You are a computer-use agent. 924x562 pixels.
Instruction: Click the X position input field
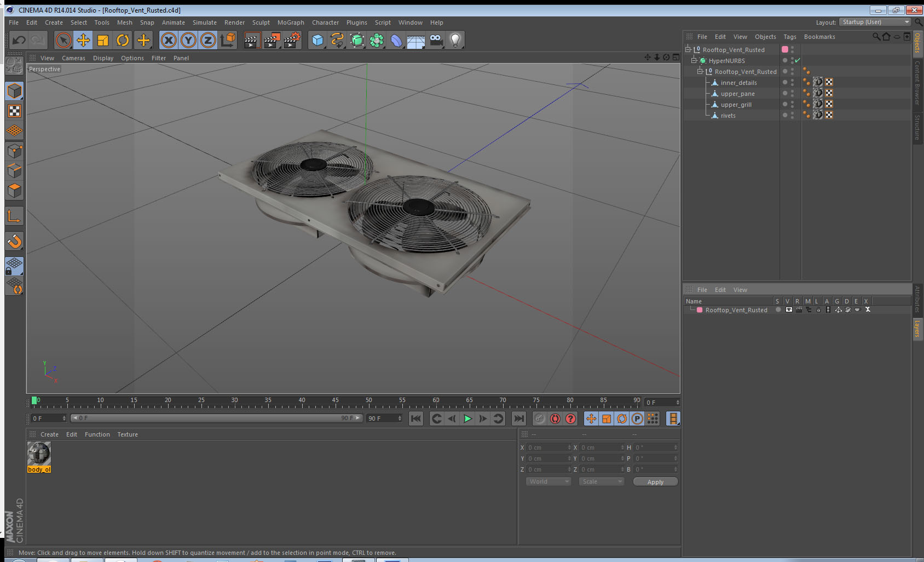548,448
